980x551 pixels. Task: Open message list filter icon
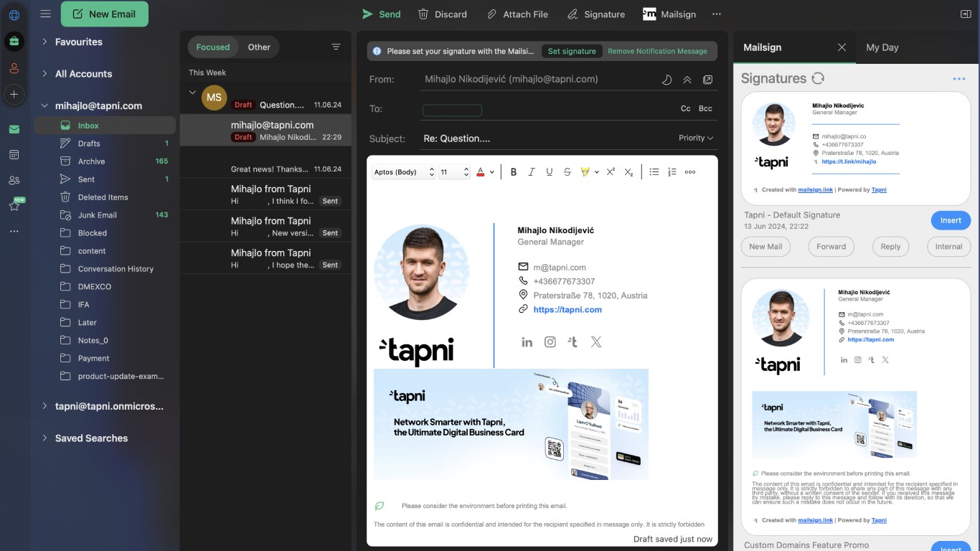pyautogui.click(x=336, y=47)
